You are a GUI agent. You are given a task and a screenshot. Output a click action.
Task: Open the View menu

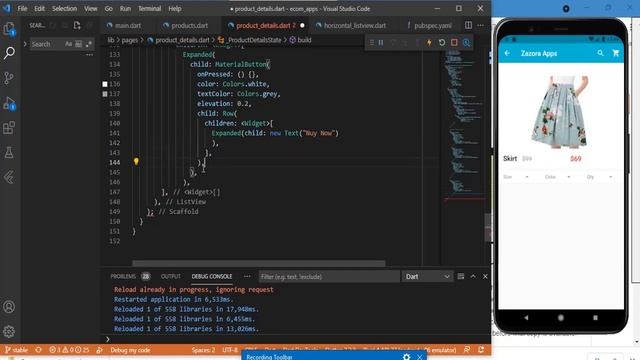click(x=91, y=9)
